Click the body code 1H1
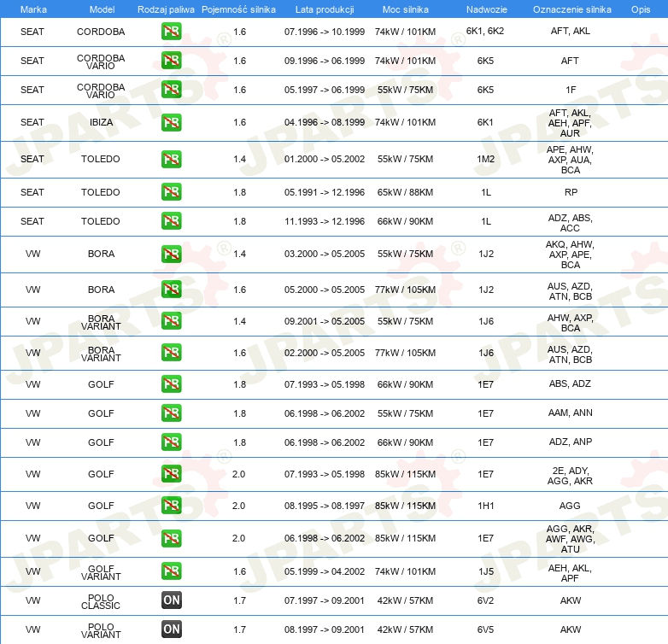 (486, 506)
